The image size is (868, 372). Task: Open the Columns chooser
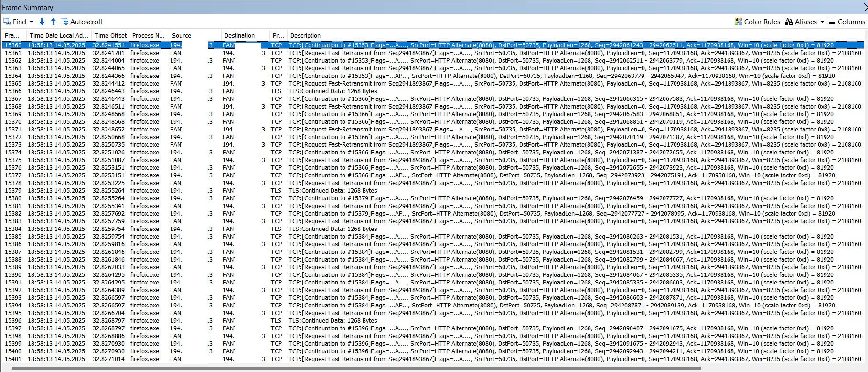click(x=847, y=22)
